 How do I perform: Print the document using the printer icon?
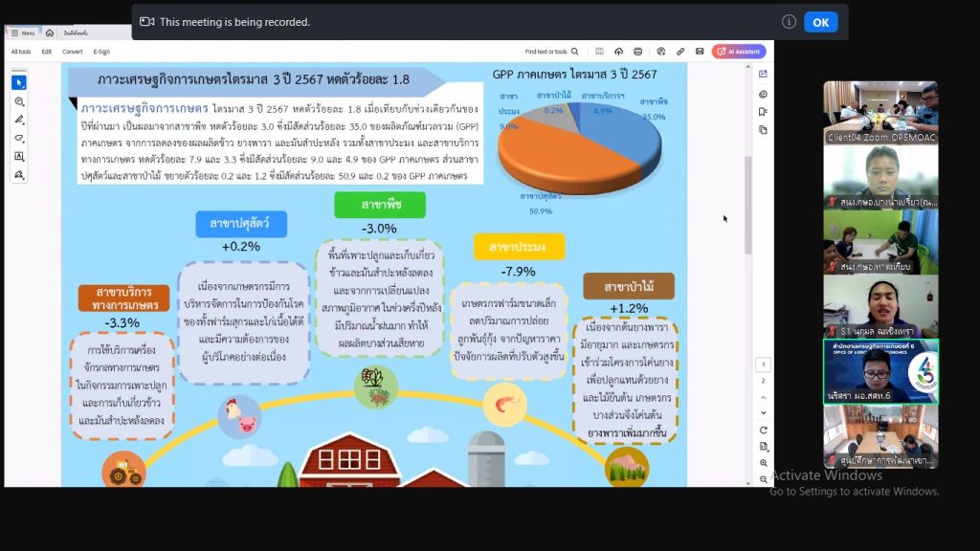638,52
